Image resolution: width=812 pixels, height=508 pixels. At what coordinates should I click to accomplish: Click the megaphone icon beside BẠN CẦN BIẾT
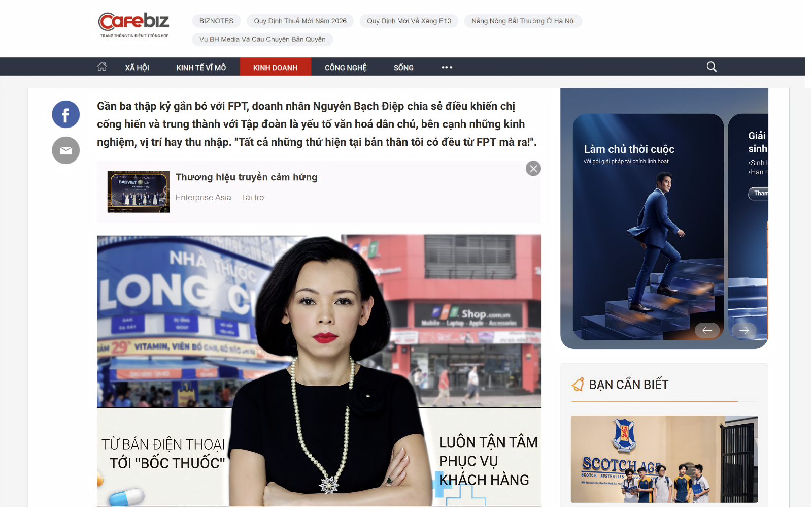point(578,385)
